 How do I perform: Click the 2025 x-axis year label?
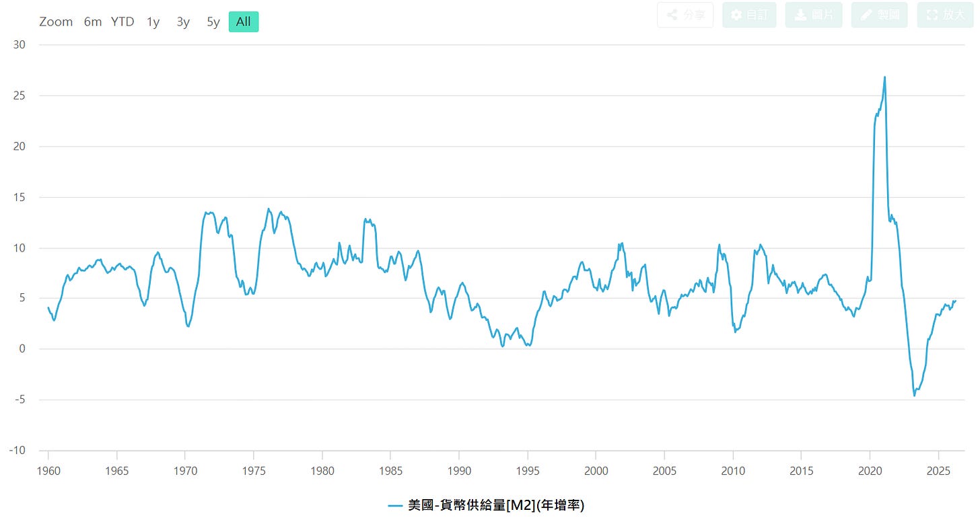[938, 471]
